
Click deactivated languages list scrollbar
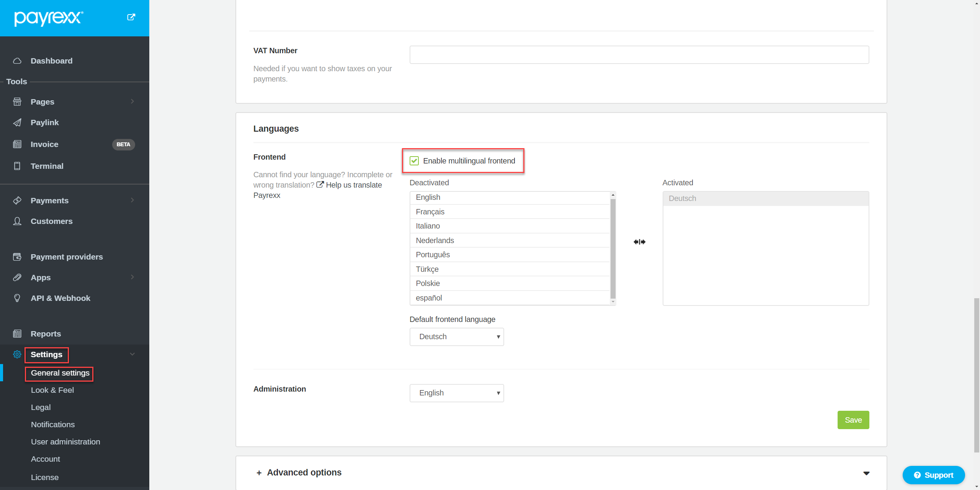coord(613,249)
